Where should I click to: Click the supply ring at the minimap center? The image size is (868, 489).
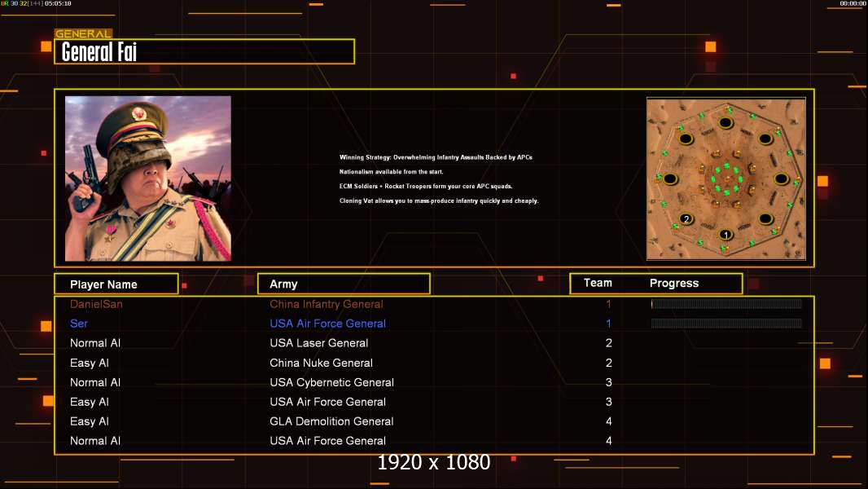[726, 178]
